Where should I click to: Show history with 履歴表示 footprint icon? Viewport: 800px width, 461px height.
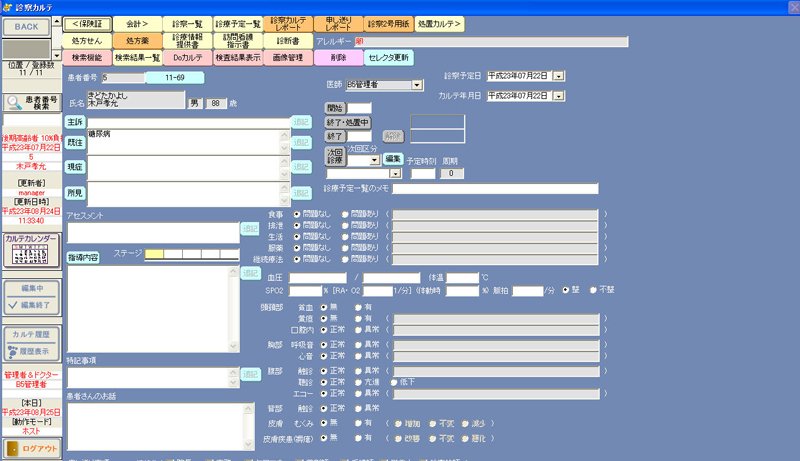click(x=32, y=351)
